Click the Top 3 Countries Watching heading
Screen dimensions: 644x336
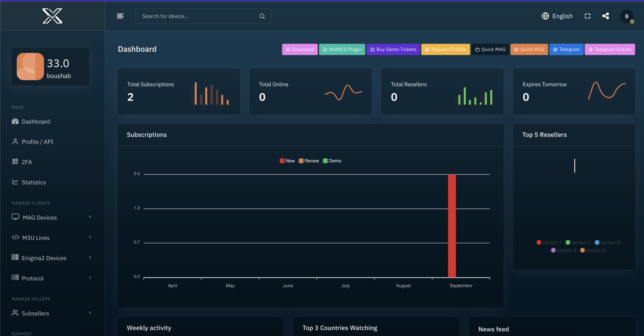tap(340, 328)
